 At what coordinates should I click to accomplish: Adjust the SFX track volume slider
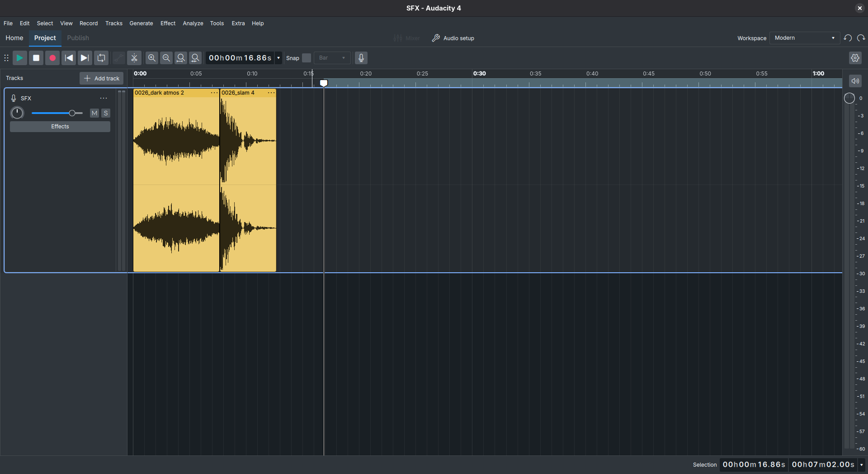[x=72, y=113]
